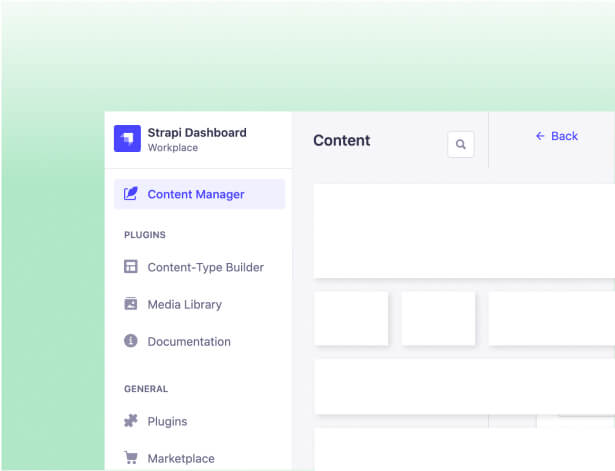615x471 pixels.
Task: Click the Marketplace shopping cart icon
Action: coord(131,458)
